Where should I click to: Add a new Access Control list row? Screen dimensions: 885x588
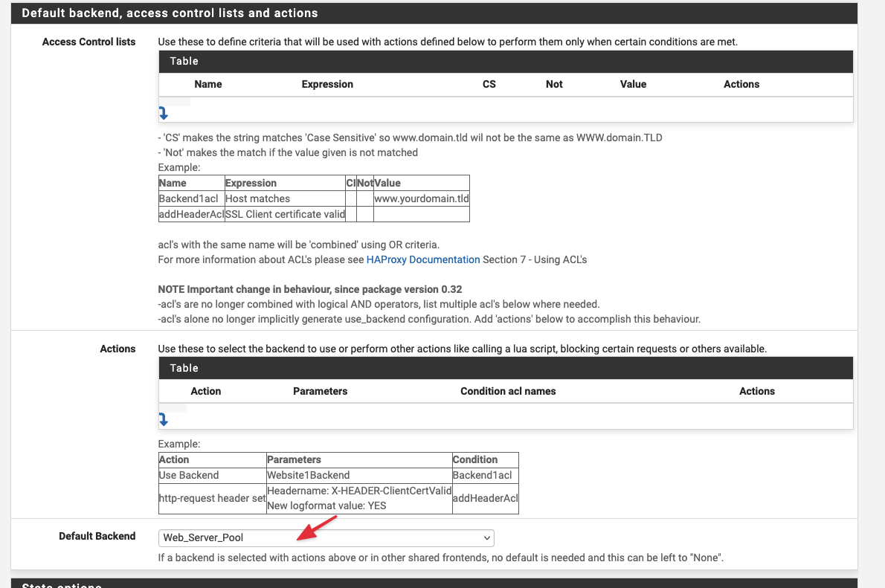click(x=163, y=114)
